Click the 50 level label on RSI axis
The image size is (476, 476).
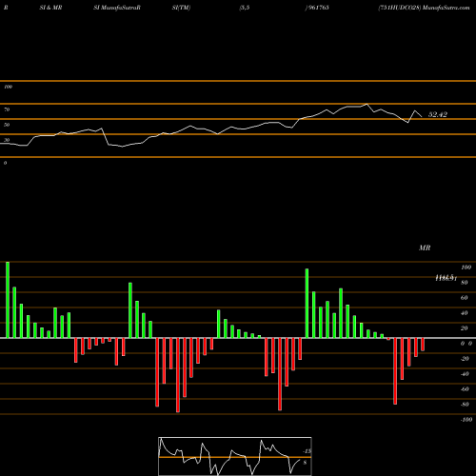click(7, 125)
